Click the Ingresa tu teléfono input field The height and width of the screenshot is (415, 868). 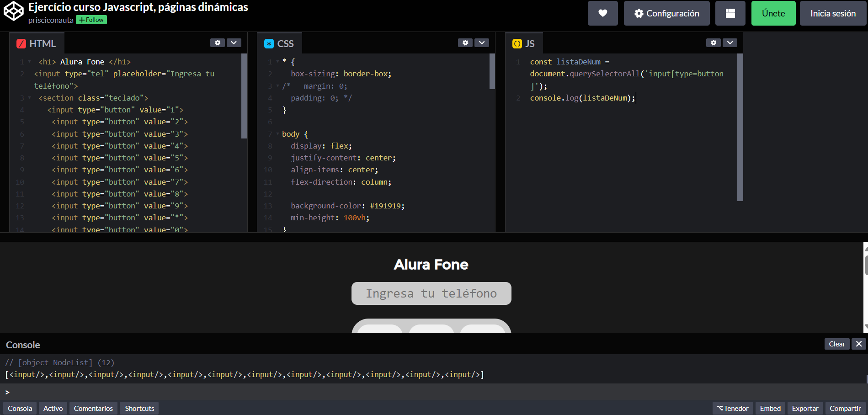[431, 293]
